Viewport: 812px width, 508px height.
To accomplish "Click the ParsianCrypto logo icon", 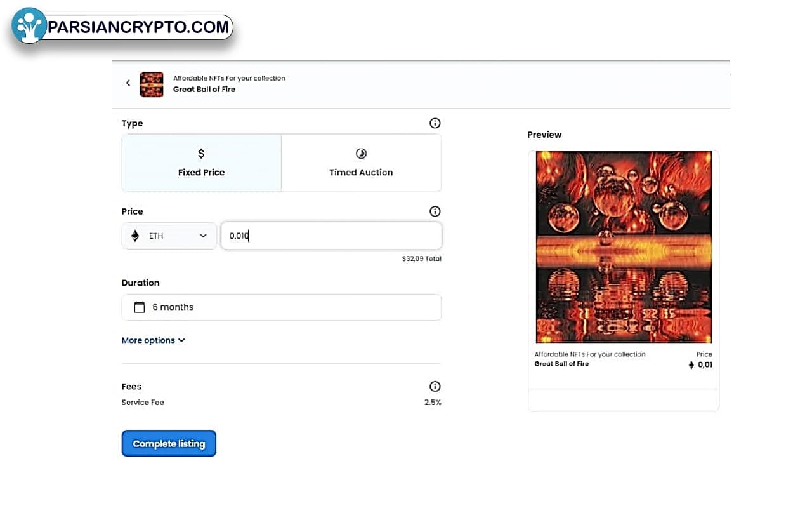I will coord(29,26).
